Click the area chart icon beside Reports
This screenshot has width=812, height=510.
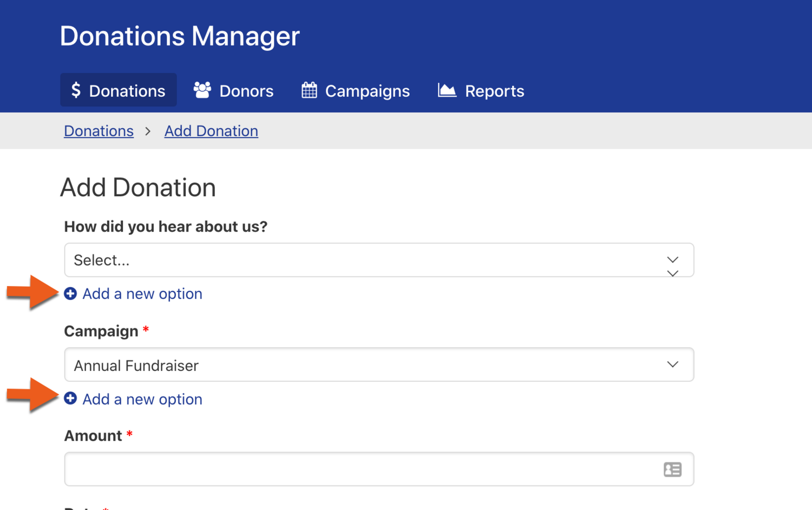coord(447,90)
